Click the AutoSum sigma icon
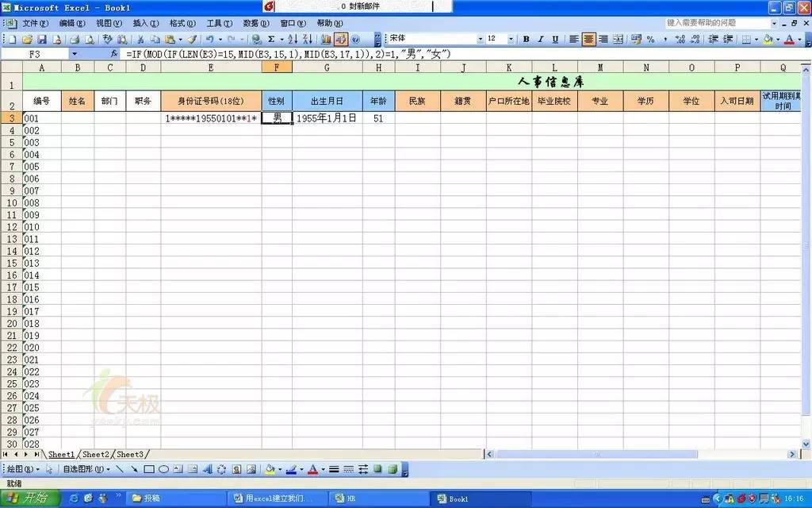The height and width of the screenshot is (508, 812). click(271, 40)
